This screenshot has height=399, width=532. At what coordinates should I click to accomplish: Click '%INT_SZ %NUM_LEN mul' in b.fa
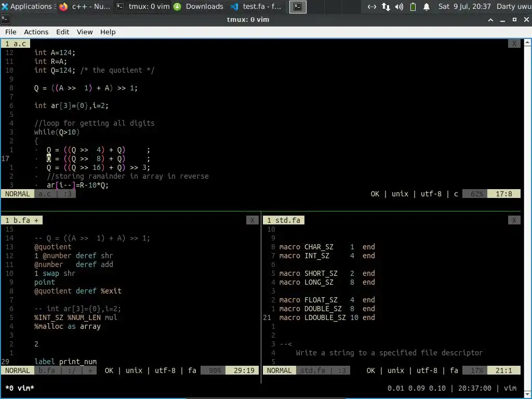[x=76, y=317]
